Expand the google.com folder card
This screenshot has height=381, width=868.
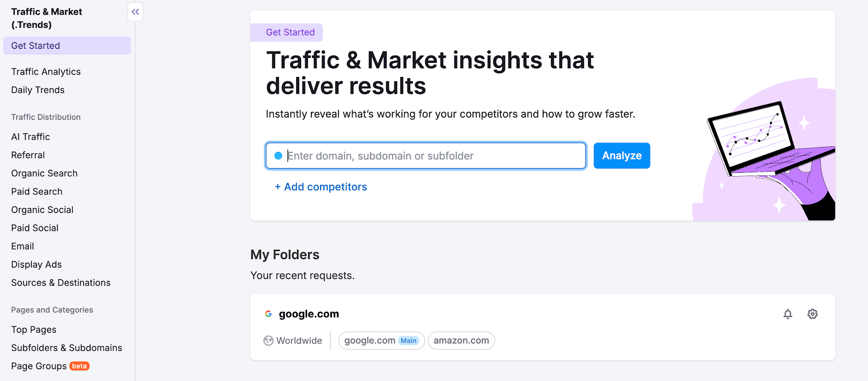(308, 313)
